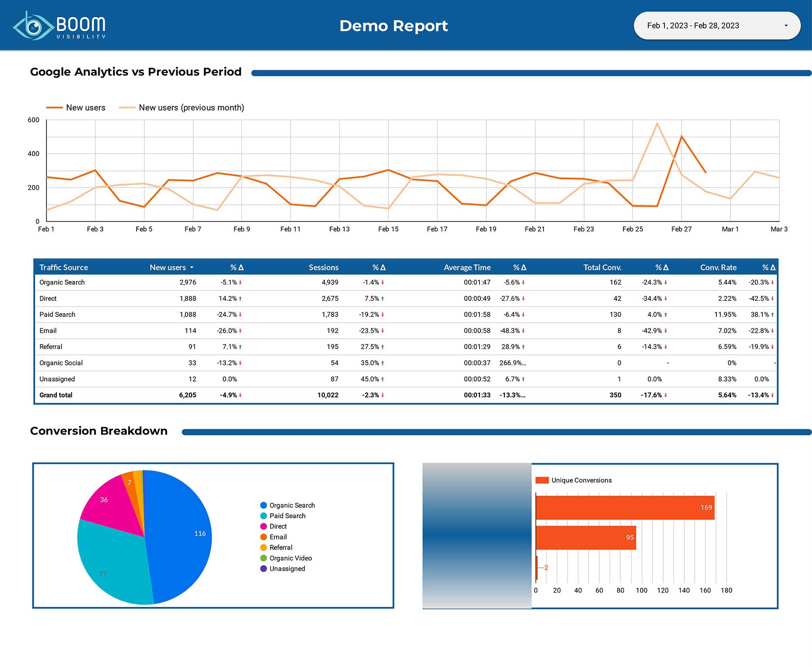This screenshot has height=667, width=812.
Task: Click the Conv. Rate column header
Action: tap(718, 267)
